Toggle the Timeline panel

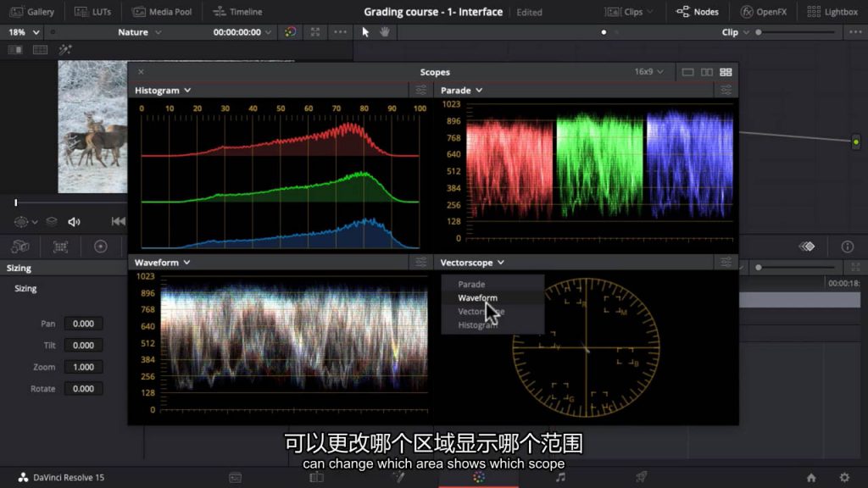(x=237, y=12)
